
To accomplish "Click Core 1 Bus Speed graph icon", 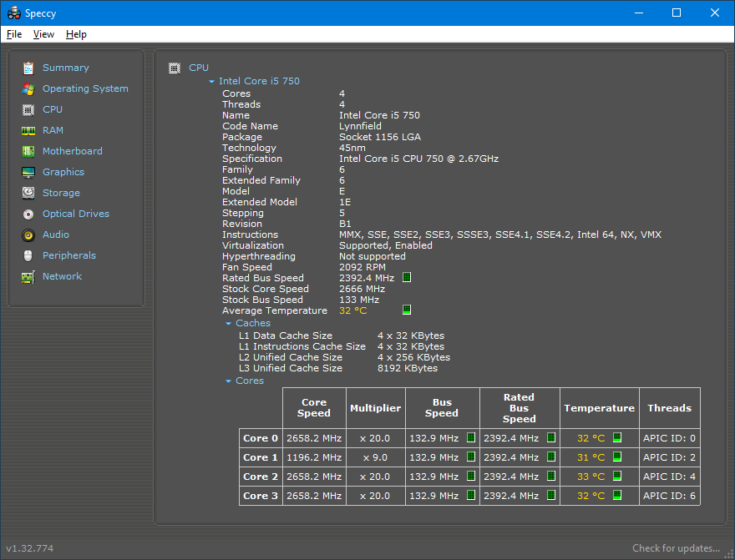I will (471, 457).
